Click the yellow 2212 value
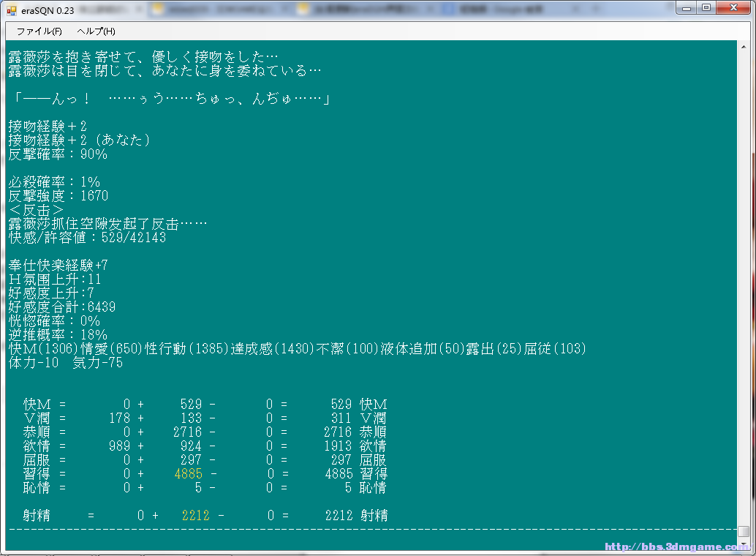Image resolution: width=756 pixels, height=556 pixels. [x=195, y=516]
